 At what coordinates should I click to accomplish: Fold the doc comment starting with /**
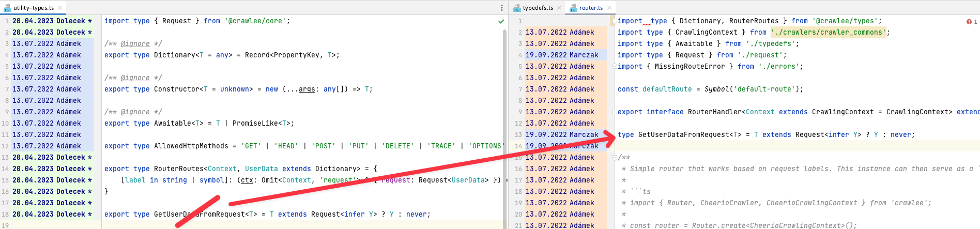615,158
